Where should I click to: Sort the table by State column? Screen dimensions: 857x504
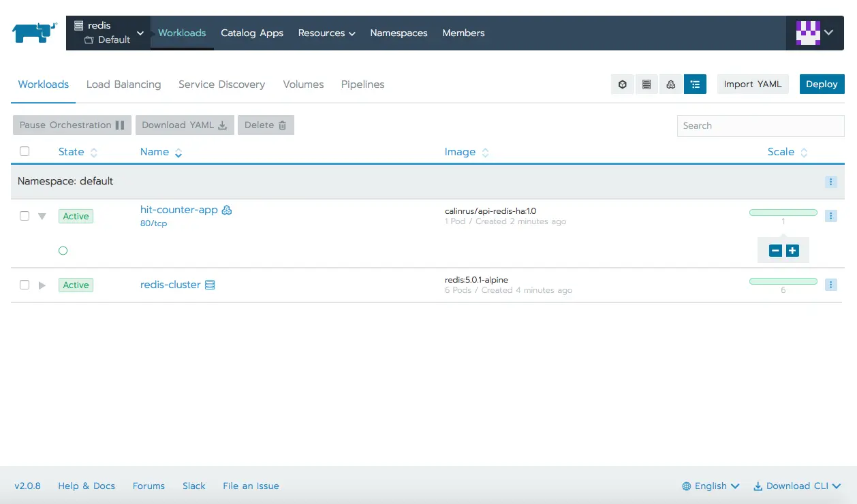click(78, 152)
